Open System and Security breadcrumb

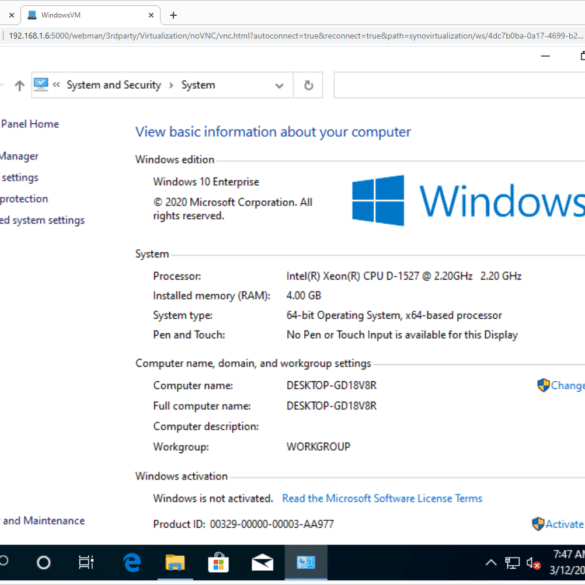[x=114, y=85]
